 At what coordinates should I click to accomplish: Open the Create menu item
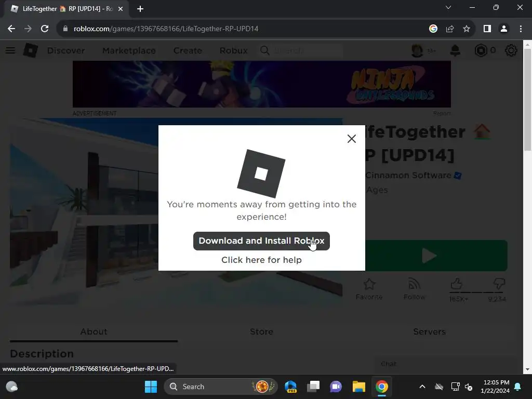(188, 50)
